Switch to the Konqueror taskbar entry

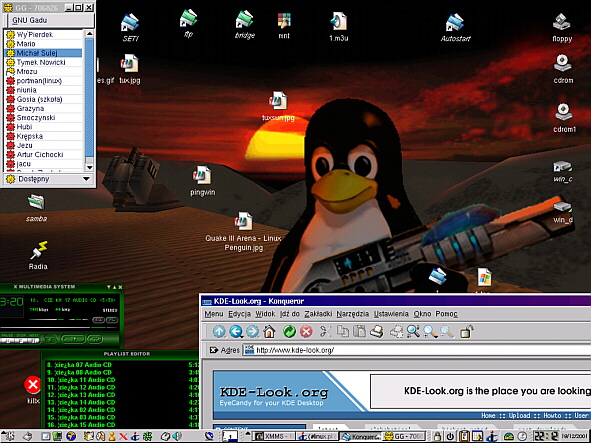[361, 436]
